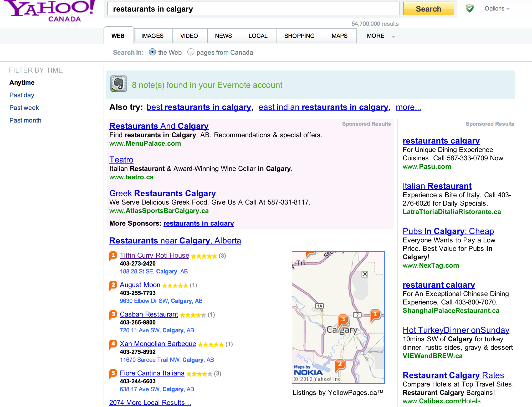Open the Calgary map thumbnail

(338, 318)
